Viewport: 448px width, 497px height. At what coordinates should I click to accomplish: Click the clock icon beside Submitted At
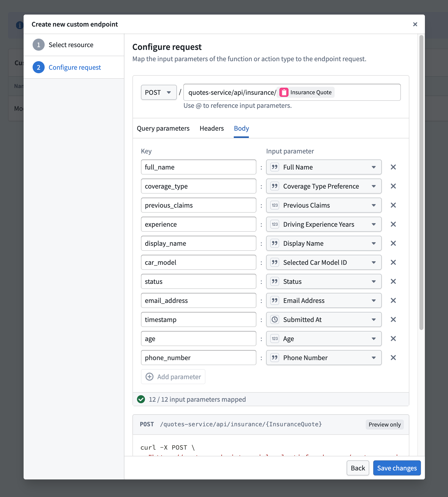(275, 319)
